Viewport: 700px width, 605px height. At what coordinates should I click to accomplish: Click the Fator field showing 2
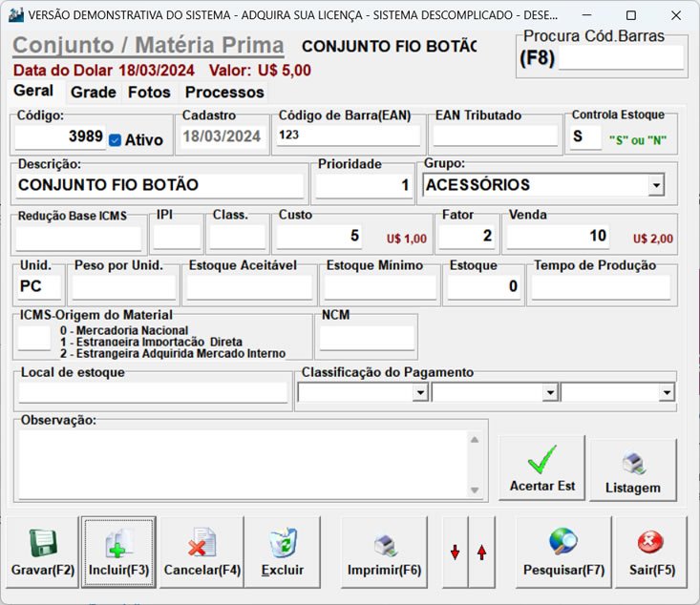click(x=467, y=236)
